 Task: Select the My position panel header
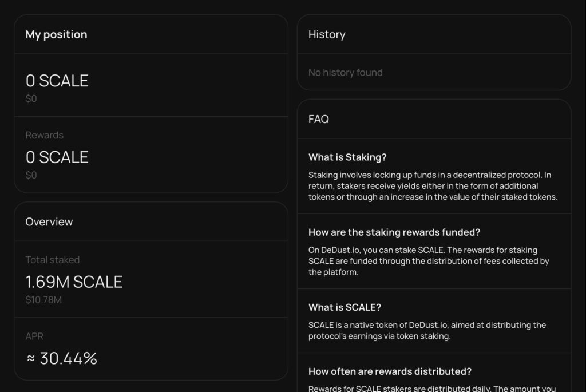[56, 34]
